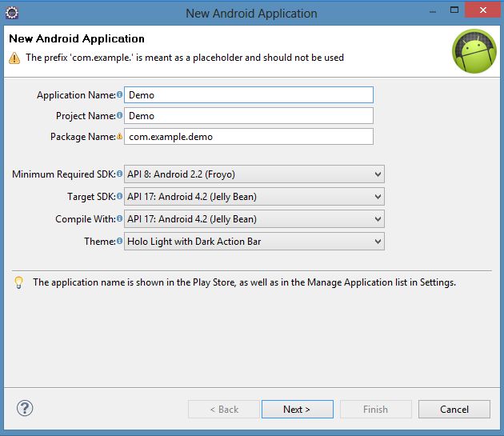Expand the Target SDK dropdown
Image resolution: width=504 pixels, height=436 pixels.
[254, 196]
